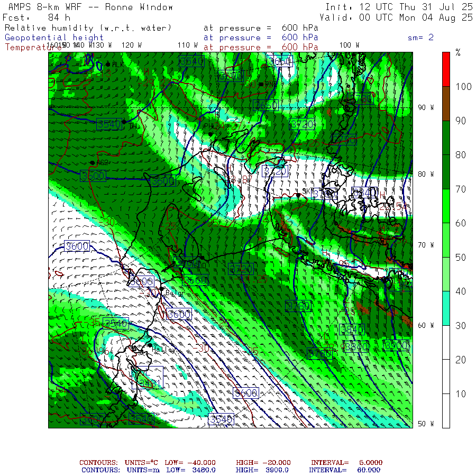Click the red 'UNITS=°C' legend text
Image resolution: width=476 pixels, height=476 pixels.
tap(141, 463)
